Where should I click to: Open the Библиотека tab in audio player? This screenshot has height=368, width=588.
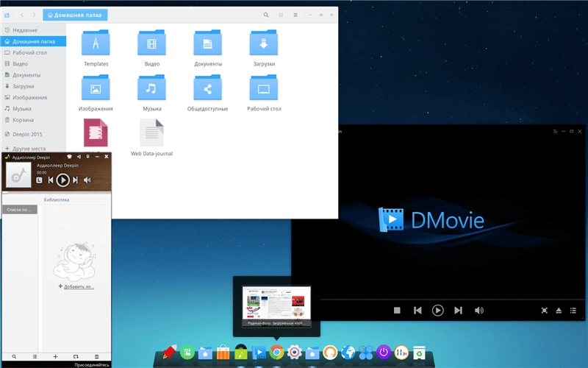(x=57, y=199)
